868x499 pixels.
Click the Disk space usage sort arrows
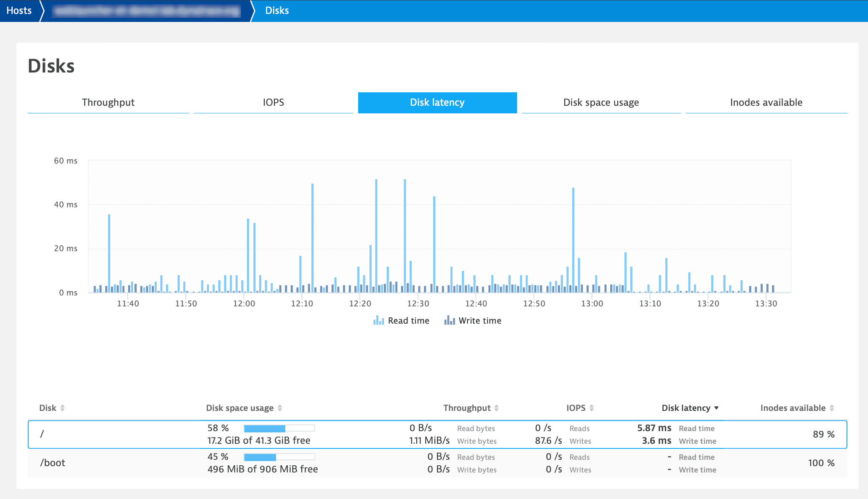[280, 408]
